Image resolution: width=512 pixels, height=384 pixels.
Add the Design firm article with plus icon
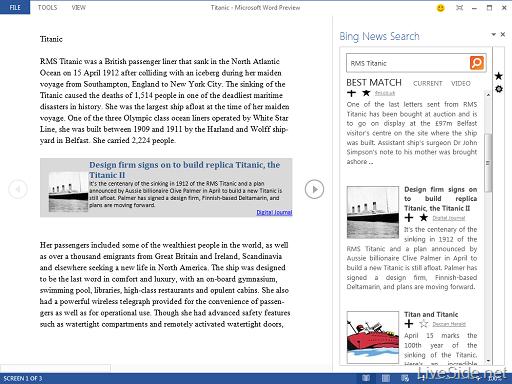(x=409, y=218)
